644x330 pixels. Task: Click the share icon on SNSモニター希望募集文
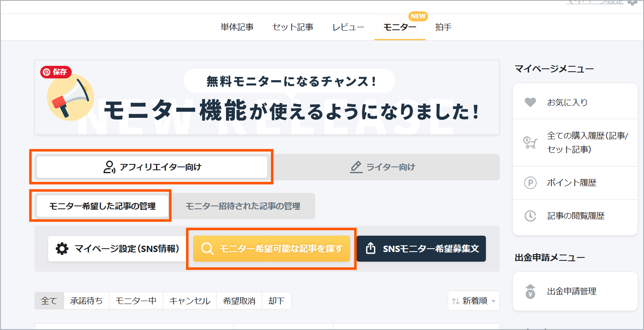[x=371, y=248]
